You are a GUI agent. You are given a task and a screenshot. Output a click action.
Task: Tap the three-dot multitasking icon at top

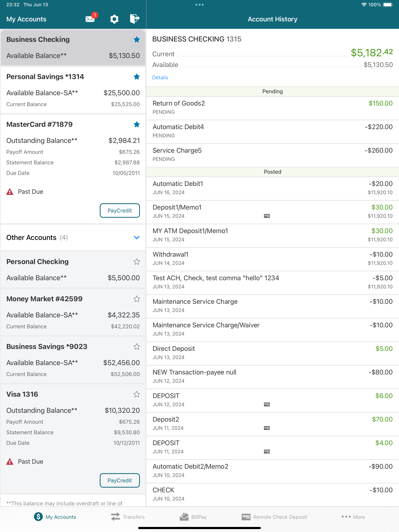[199, 4]
